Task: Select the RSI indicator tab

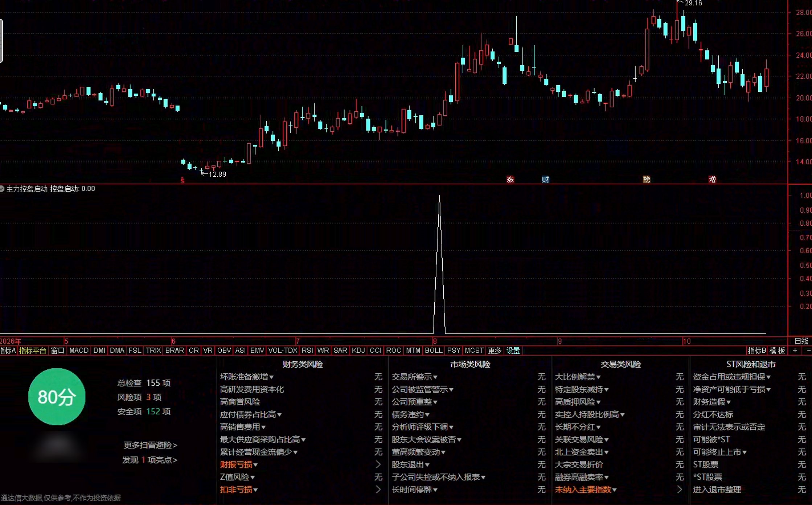Action: pyautogui.click(x=307, y=350)
